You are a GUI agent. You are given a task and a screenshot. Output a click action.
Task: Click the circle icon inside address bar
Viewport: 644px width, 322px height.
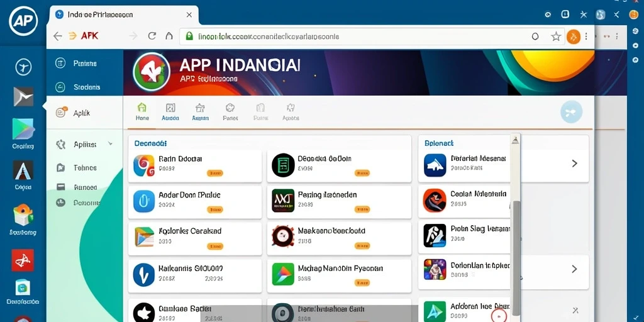point(535,36)
